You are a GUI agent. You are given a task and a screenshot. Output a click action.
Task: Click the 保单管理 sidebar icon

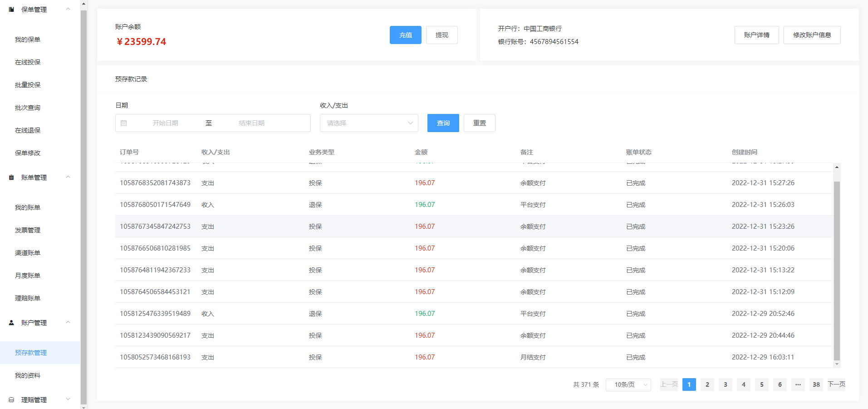pyautogui.click(x=11, y=9)
